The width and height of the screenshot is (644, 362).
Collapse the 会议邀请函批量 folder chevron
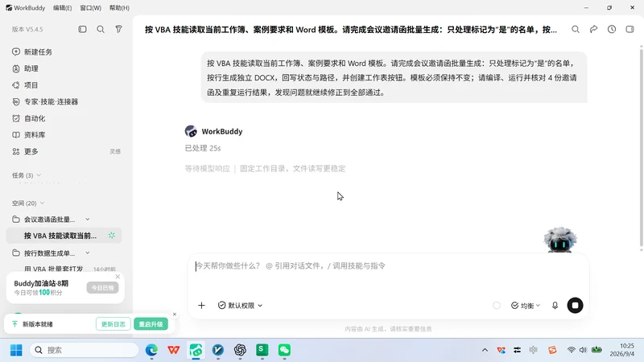[x=88, y=219]
